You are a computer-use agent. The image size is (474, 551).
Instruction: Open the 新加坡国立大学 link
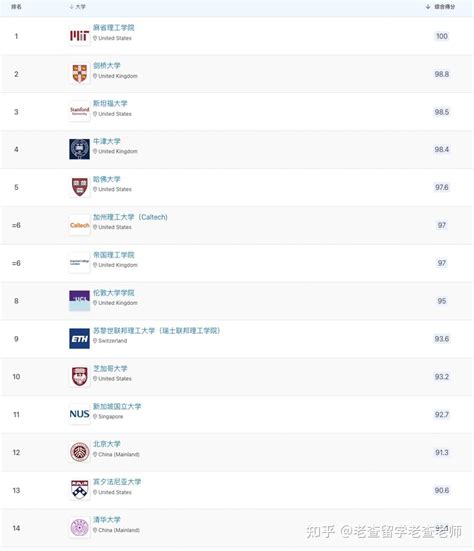coord(117,407)
